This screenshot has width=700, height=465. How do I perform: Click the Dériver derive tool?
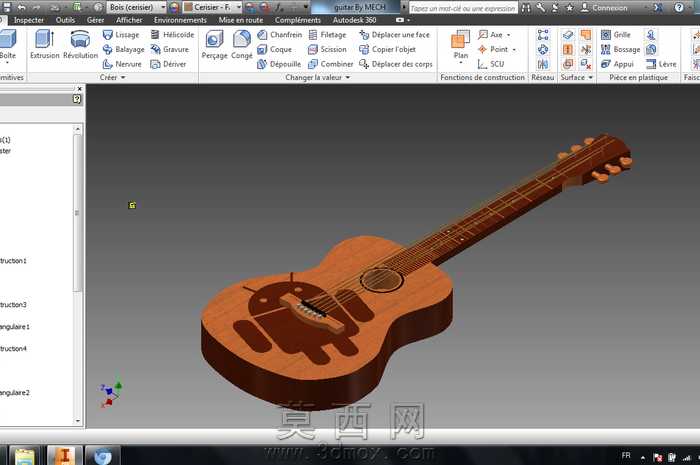pos(168,64)
